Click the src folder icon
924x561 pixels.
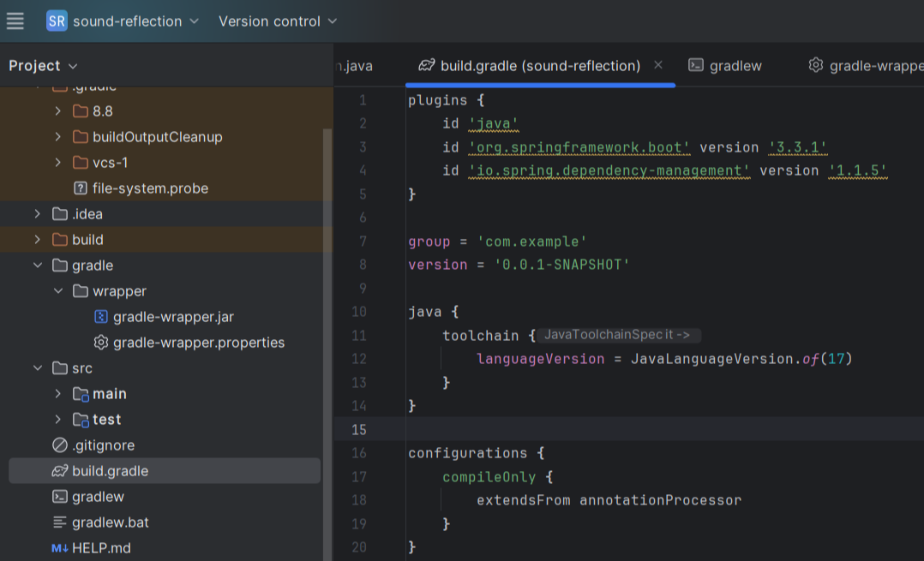[59, 368]
